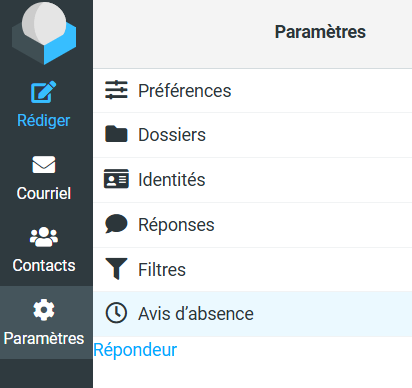The width and height of the screenshot is (412, 388).
Task: Click the Paramètres header title
Action: [320, 32]
